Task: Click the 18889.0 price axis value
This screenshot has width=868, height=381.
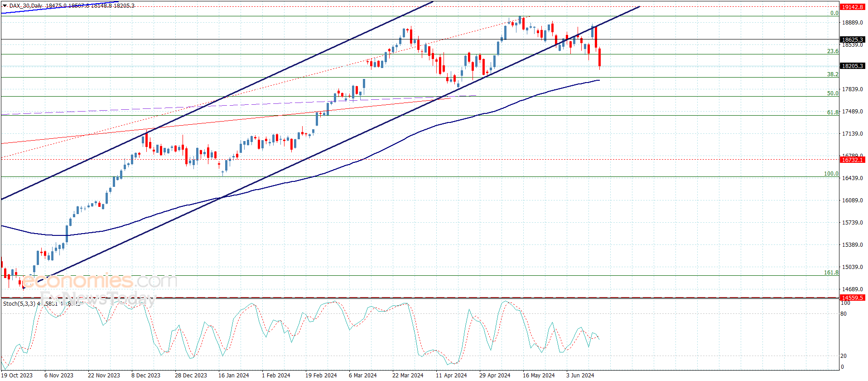Action: click(x=852, y=23)
